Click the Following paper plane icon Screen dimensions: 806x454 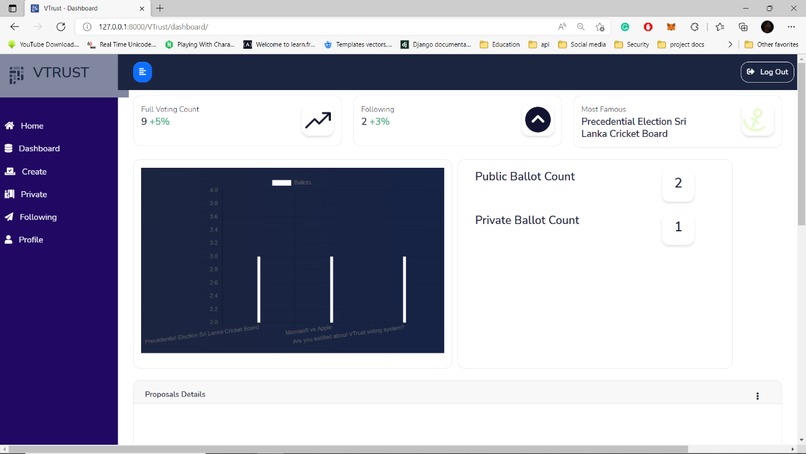coord(9,217)
